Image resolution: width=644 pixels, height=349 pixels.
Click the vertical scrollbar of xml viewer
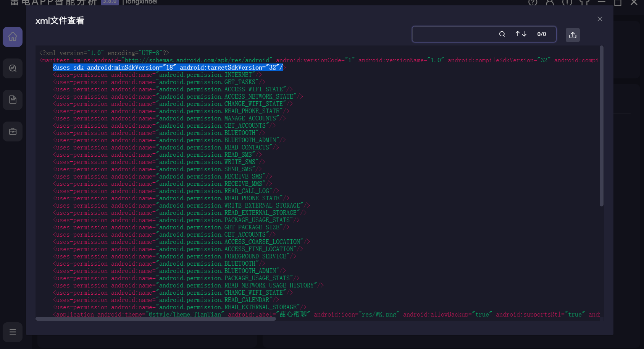(x=602, y=126)
